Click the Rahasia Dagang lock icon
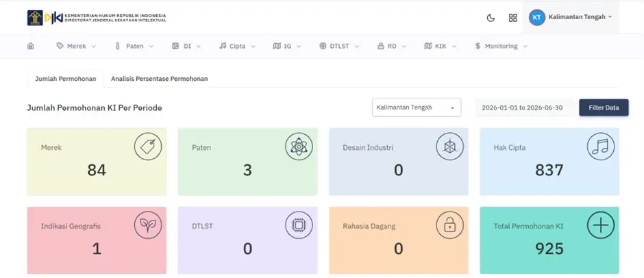This screenshot has width=644, height=278. pyautogui.click(x=449, y=225)
